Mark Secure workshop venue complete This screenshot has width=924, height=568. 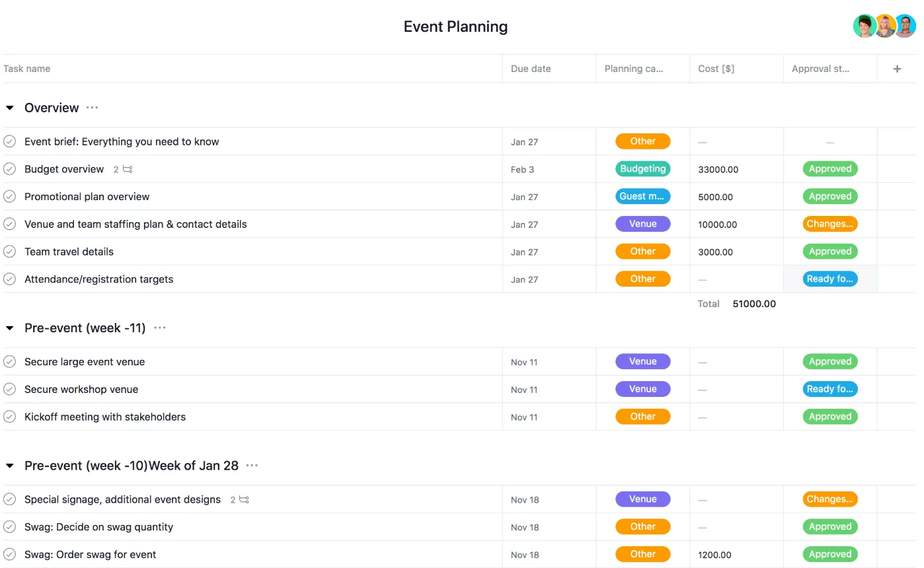tap(9, 389)
